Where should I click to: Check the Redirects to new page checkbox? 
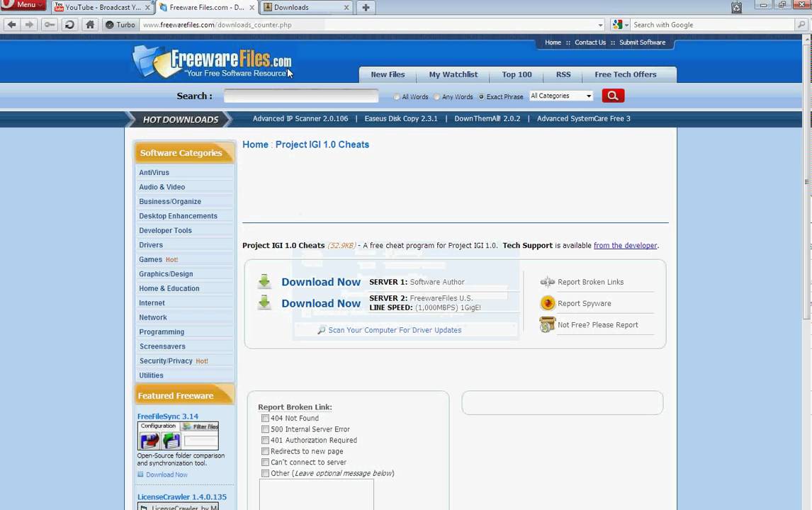[265, 451]
